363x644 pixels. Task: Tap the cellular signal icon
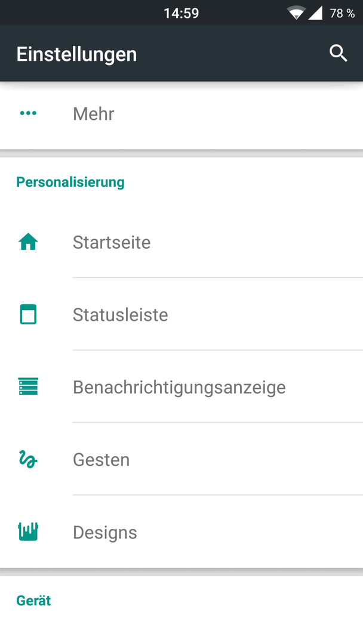(x=315, y=13)
